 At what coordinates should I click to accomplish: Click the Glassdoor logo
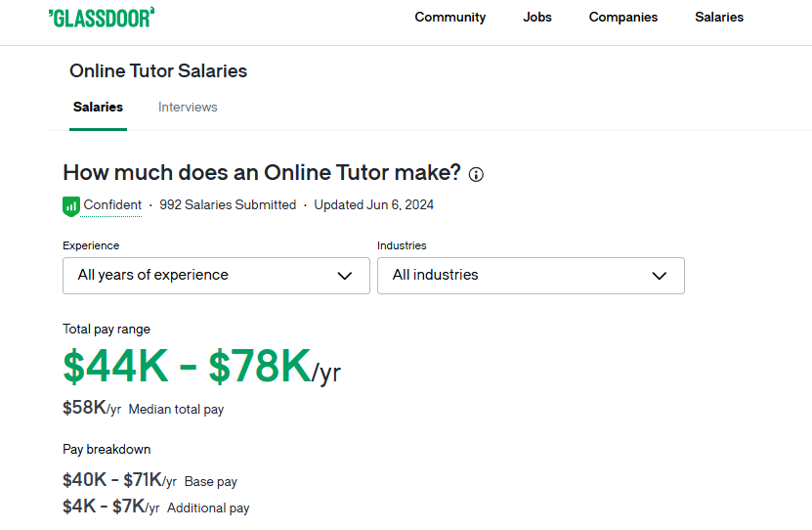tap(102, 18)
